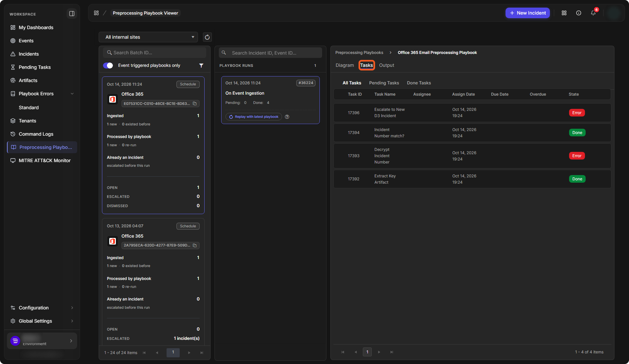Go to next page in tasks pagination
The height and width of the screenshot is (364, 629).
[379, 352]
